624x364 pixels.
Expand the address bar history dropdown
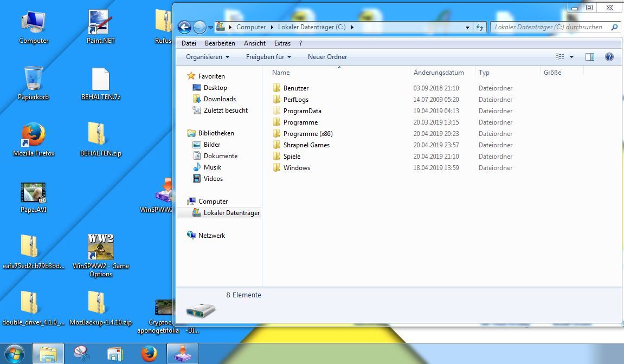tap(468, 27)
